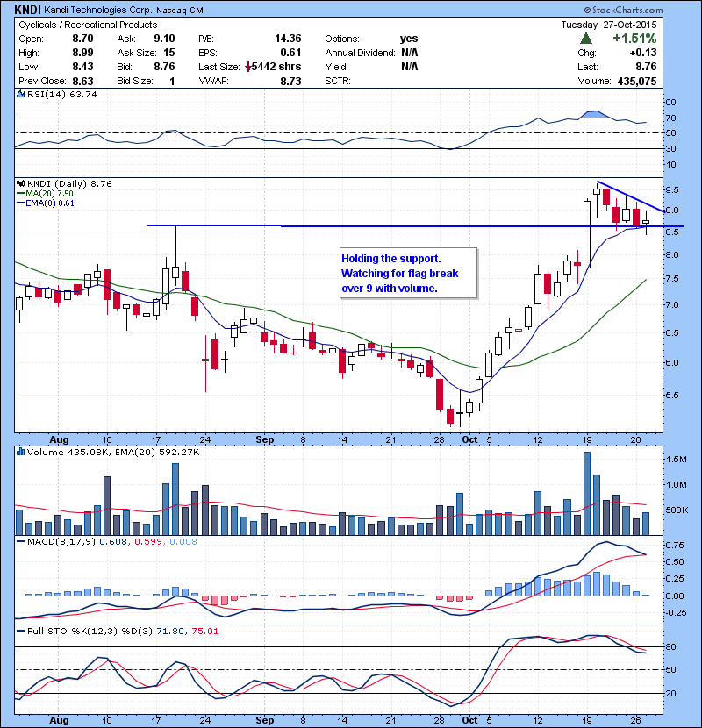The width and height of the screenshot is (702, 728).
Task: Click the MACD histogram value 0.008
Action: point(183,541)
